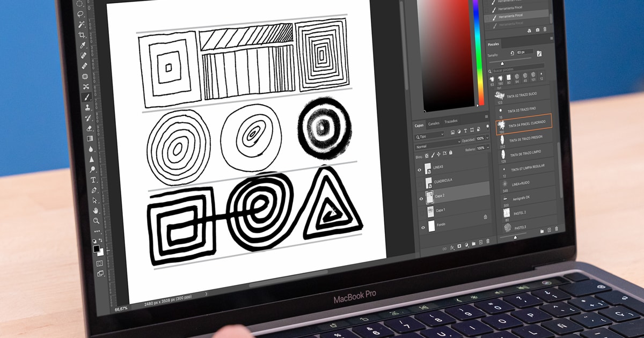This screenshot has height=338, width=644.
Task: Show the CUADRICULA layer
Action: pyautogui.click(x=420, y=182)
